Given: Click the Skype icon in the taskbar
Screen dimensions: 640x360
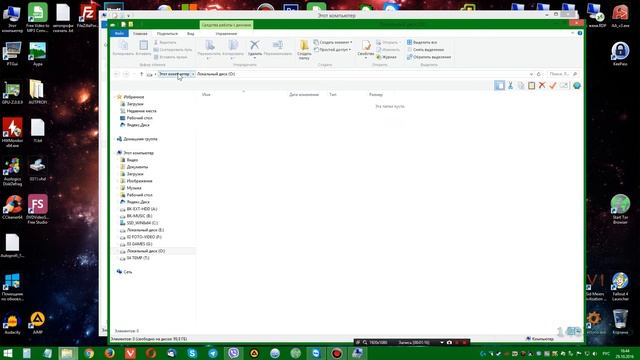Looking at the screenshot, I should [192, 353].
